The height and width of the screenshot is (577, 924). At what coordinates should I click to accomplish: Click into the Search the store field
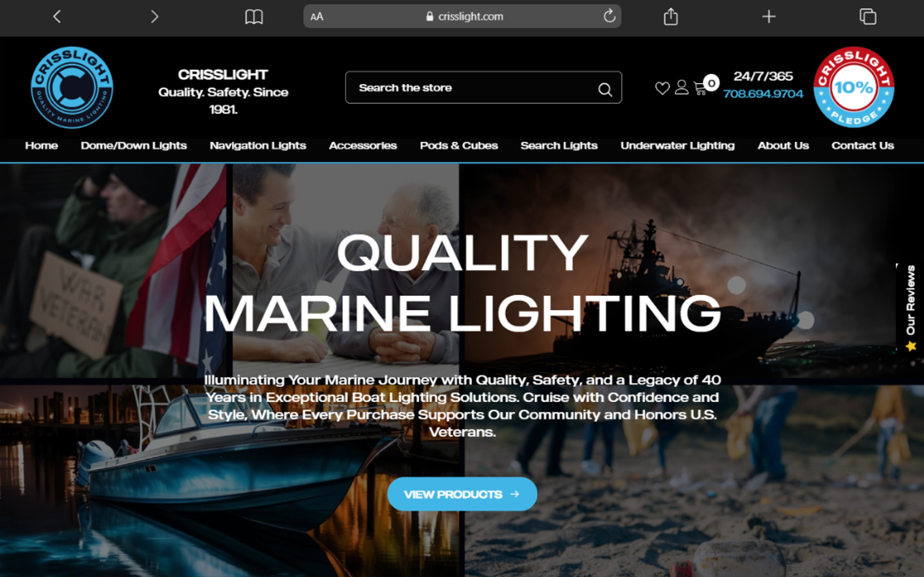[x=468, y=88]
